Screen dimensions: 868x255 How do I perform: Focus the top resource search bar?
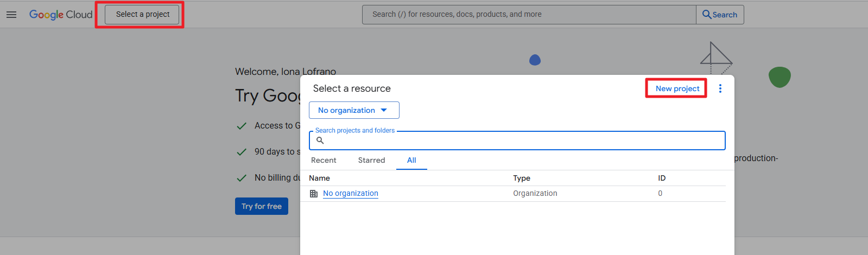click(529, 15)
